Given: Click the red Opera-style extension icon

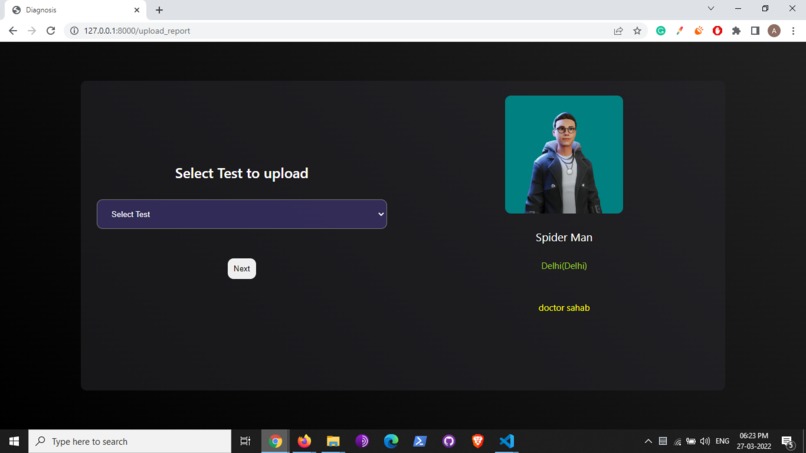Looking at the screenshot, I should coord(718,31).
